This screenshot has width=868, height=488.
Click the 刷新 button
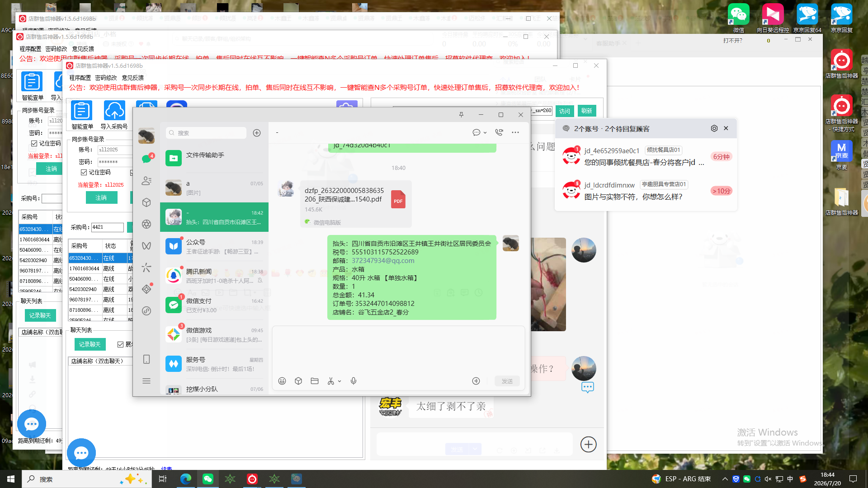[587, 111]
